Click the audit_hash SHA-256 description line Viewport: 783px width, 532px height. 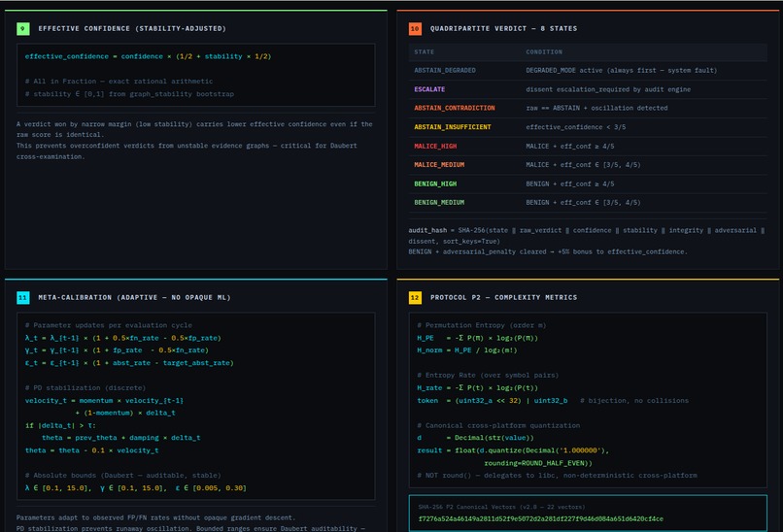[x=586, y=236]
